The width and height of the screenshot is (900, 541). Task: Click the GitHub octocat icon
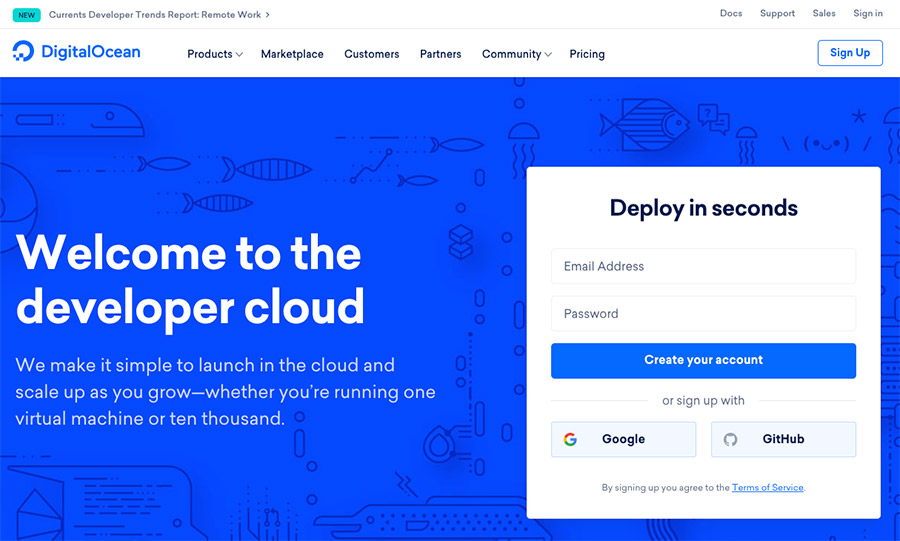(730, 439)
